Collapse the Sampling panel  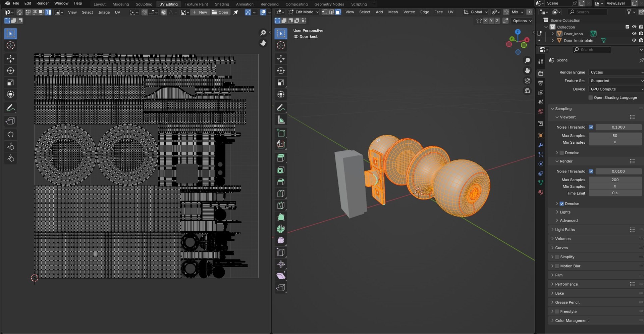[x=563, y=109]
